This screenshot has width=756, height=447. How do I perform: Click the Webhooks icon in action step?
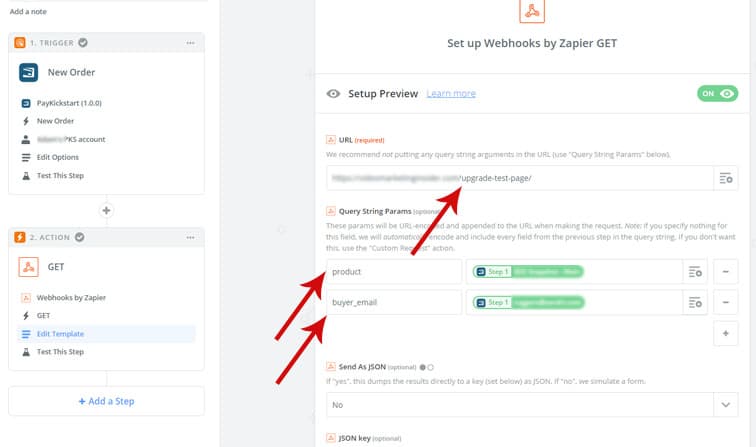click(x=29, y=267)
